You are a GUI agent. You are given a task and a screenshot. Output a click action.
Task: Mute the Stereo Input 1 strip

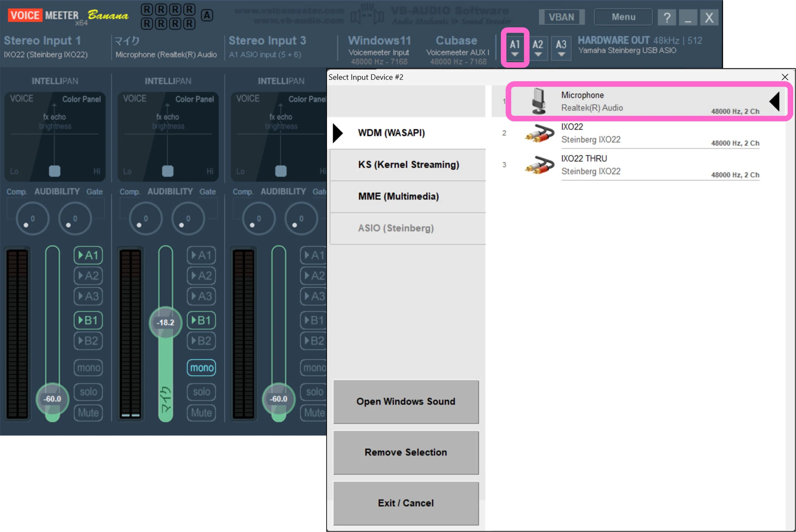click(x=88, y=413)
